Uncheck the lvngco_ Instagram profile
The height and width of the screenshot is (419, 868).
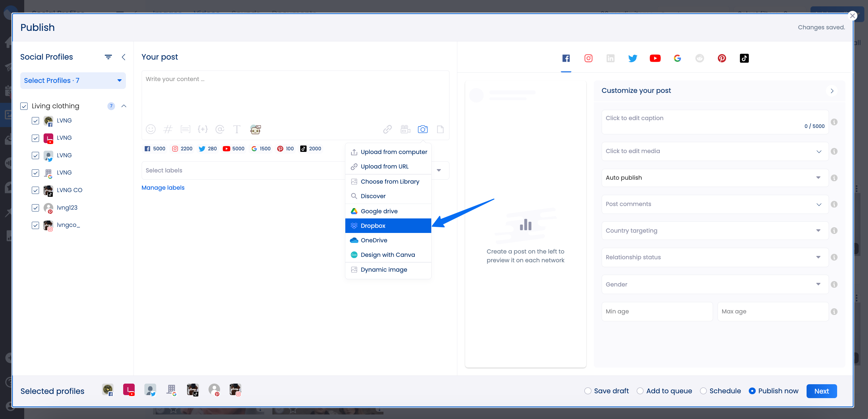(x=35, y=225)
